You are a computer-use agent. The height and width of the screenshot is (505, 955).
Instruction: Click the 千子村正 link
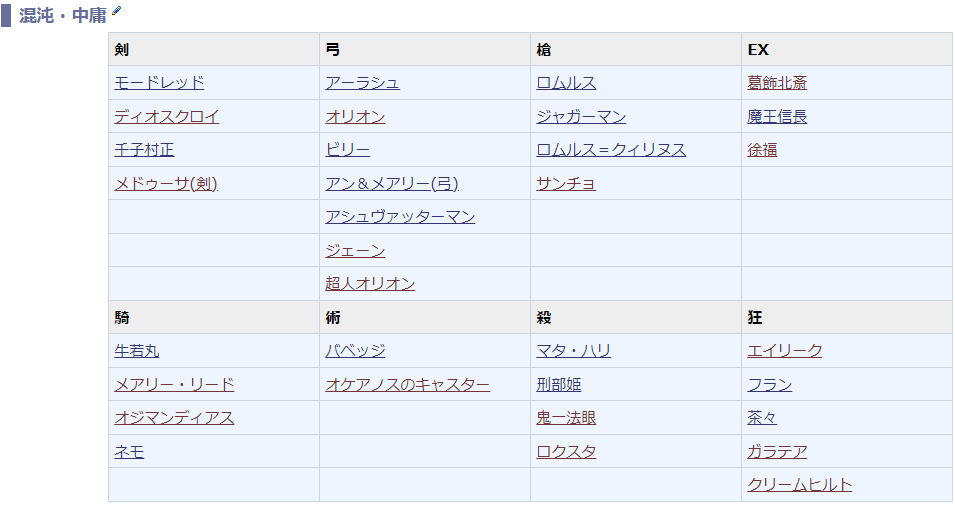tap(144, 150)
